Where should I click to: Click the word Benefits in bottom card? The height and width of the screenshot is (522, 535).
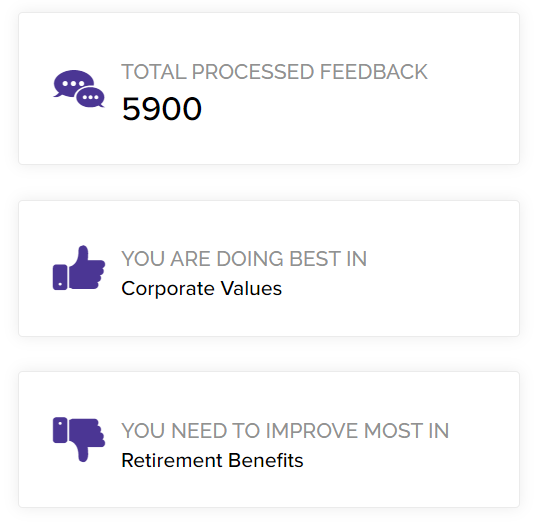(x=266, y=461)
